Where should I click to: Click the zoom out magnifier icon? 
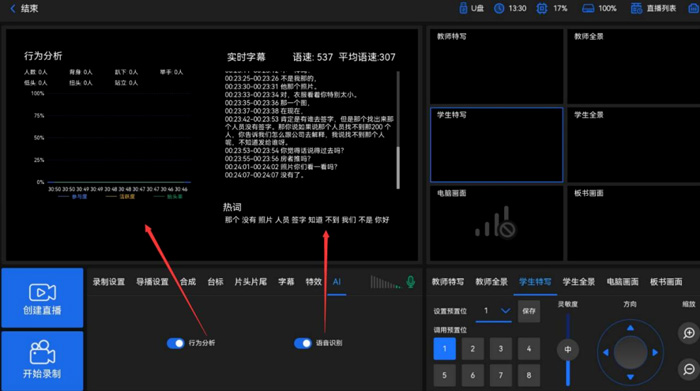689,369
